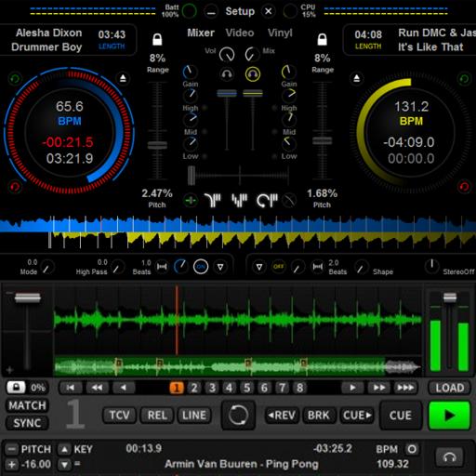Click the triple-arrow fast forward button
Screen dimensions: 476x476
tap(405, 388)
